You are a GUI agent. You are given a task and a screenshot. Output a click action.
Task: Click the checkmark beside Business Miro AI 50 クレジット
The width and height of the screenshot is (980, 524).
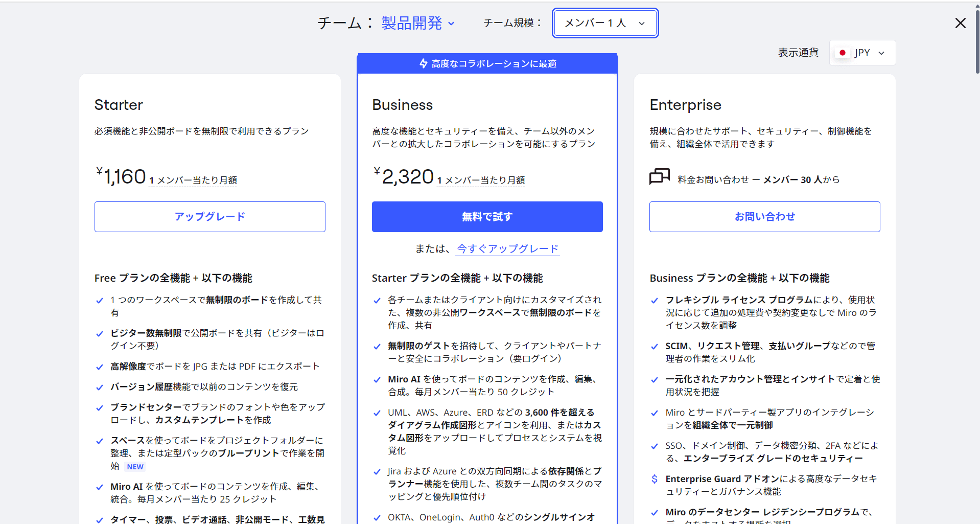(377, 380)
